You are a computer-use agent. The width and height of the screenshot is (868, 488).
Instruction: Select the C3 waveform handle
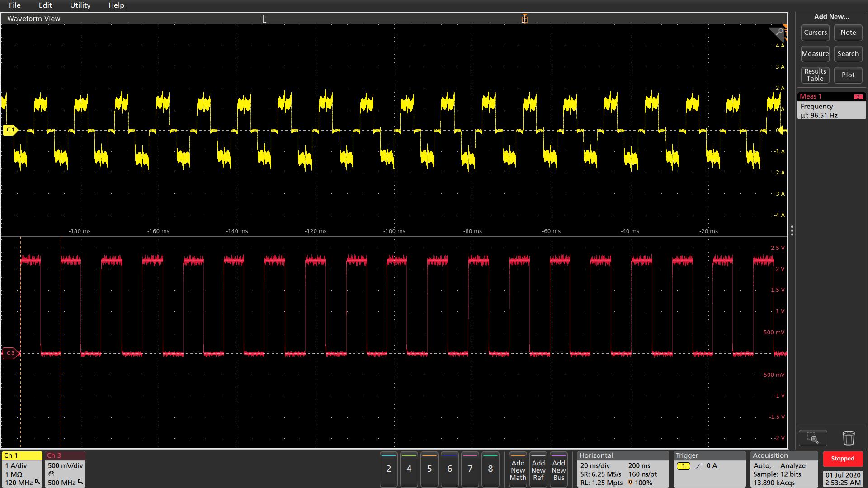click(10, 353)
